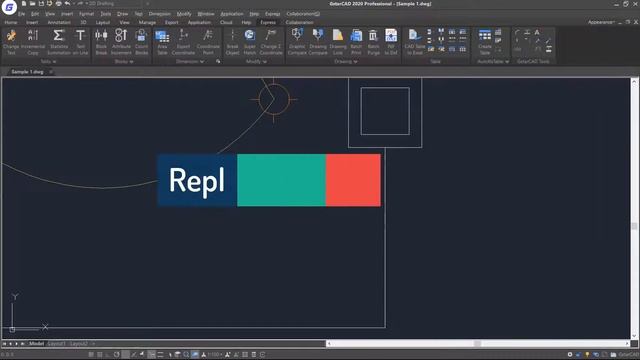The width and height of the screenshot is (640, 360).
Task: Toggle lineweight display in status bar
Action: pos(160,355)
